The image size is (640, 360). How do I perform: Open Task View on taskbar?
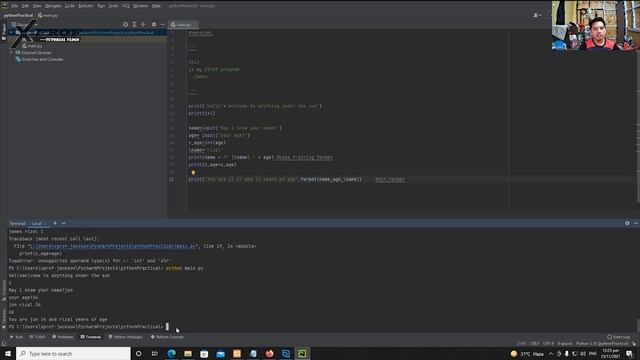(x=155, y=353)
